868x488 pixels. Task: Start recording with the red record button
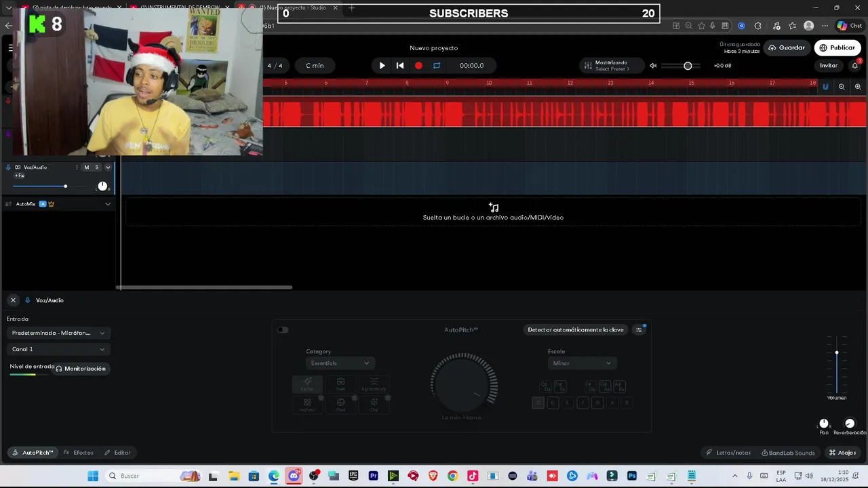tap(418, 66)
